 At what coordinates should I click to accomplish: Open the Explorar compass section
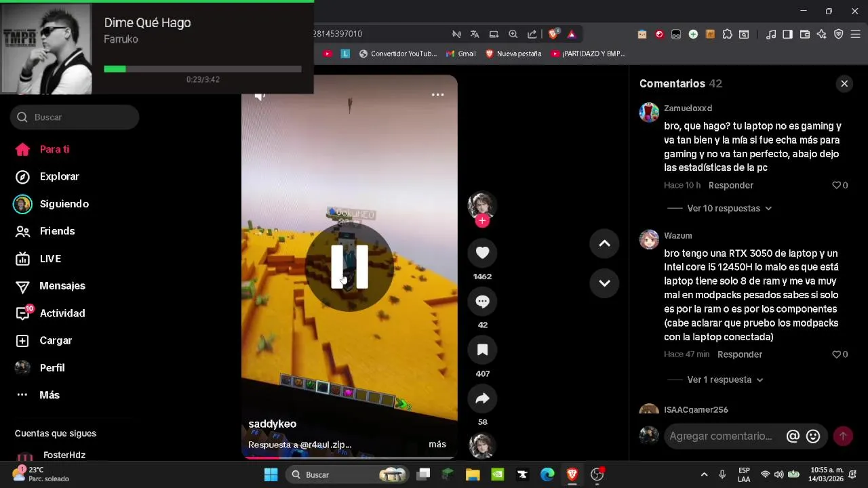tap(47, 176)
